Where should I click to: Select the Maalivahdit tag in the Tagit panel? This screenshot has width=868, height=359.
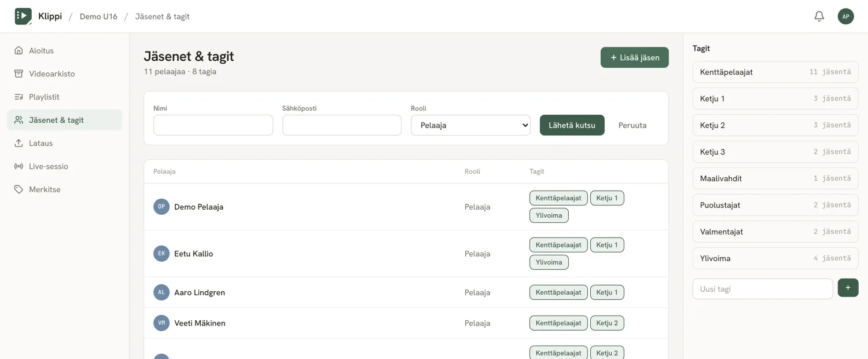tap(775, 178)
